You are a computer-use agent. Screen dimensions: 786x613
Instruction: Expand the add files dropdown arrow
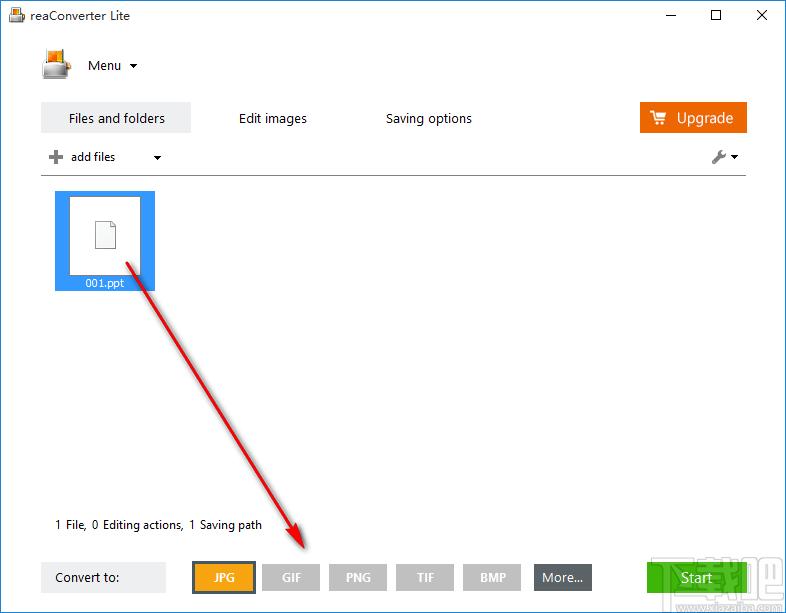click(x=157, y=157)
